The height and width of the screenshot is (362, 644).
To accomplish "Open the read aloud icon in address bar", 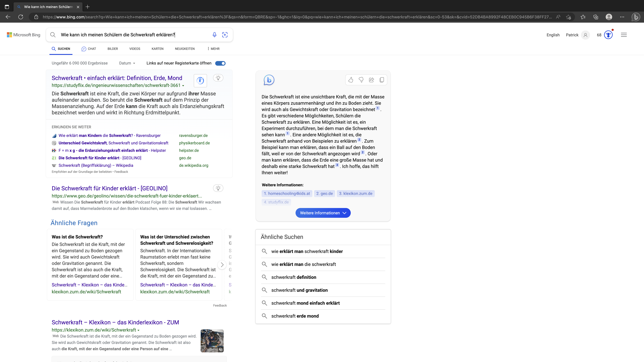I will [x=558, y=17].
